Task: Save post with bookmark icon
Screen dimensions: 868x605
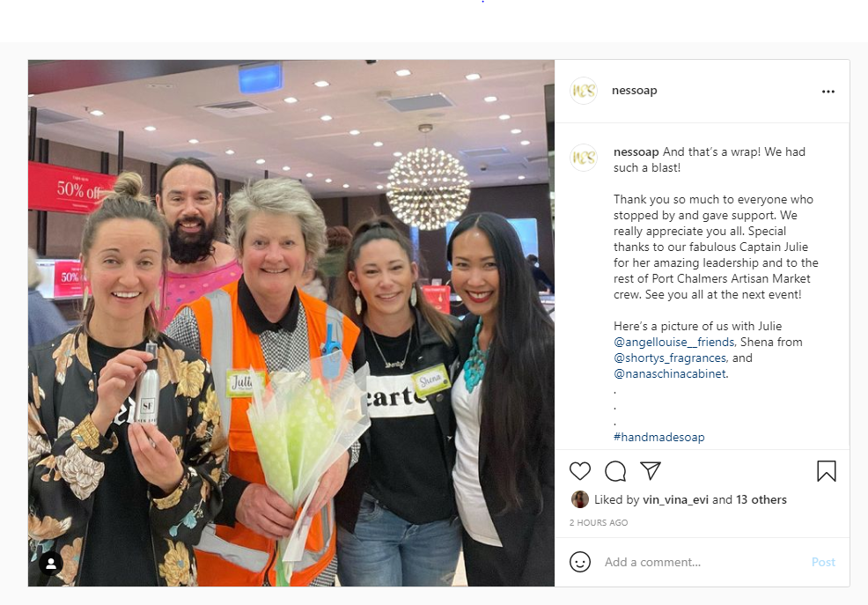Action: pyautogui.click(x=826, y=471)
